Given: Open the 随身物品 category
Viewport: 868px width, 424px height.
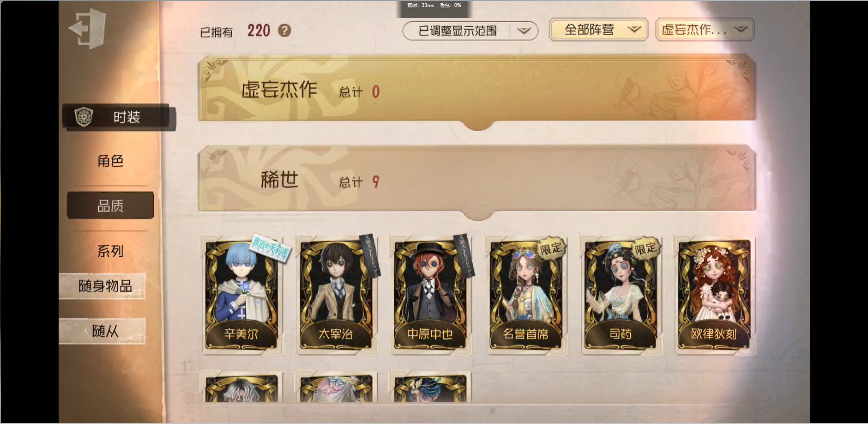Looking at the screenshot, I should (102, 286).
